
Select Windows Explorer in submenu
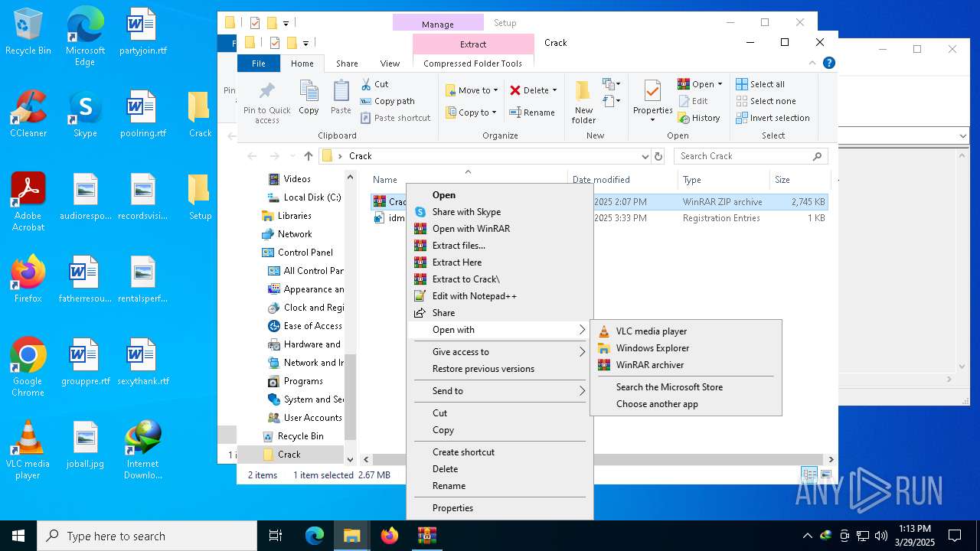click(x=686, y=348)
